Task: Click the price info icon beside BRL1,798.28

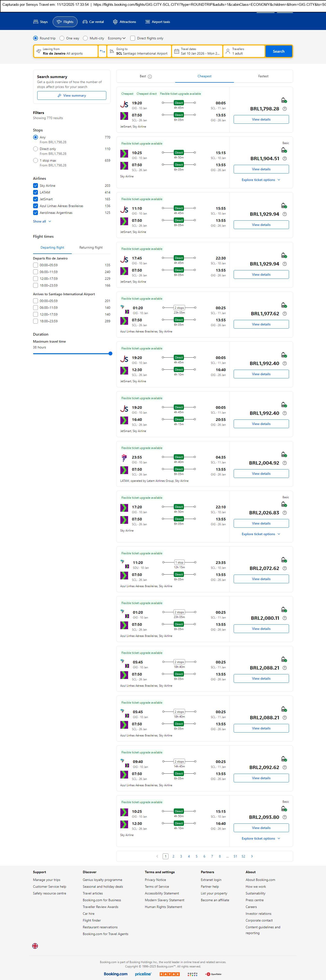Action: click(x=284, y=109)
